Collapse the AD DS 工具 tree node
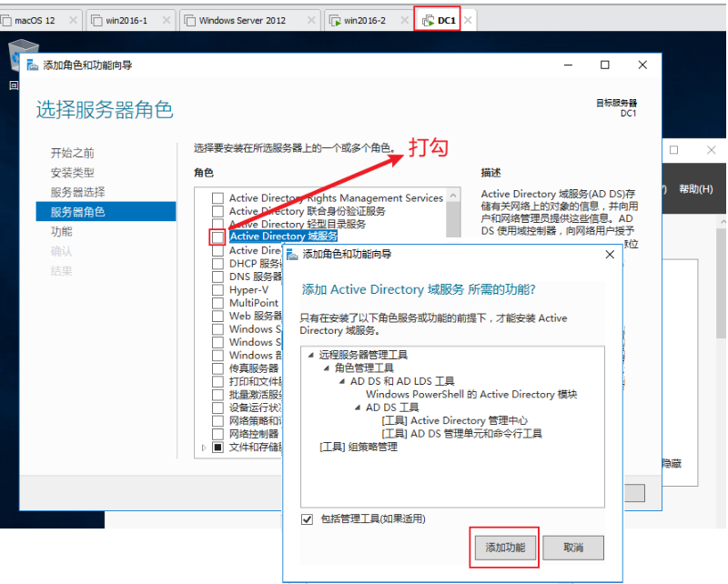Screen dimensions: 728x584 (358, 408)
